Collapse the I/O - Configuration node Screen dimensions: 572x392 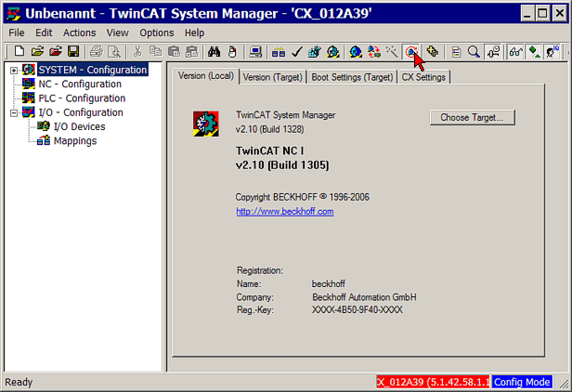pyautogui.click(x=14, y=112)
